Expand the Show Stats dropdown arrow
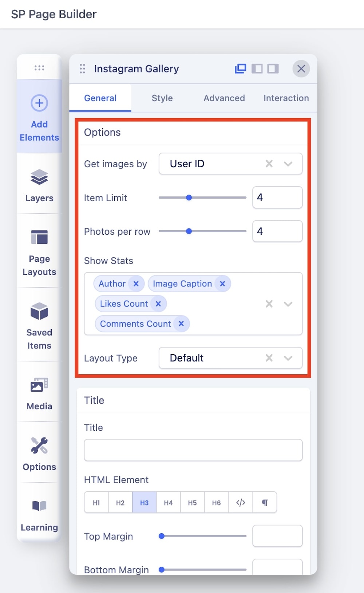 point(288,304)
